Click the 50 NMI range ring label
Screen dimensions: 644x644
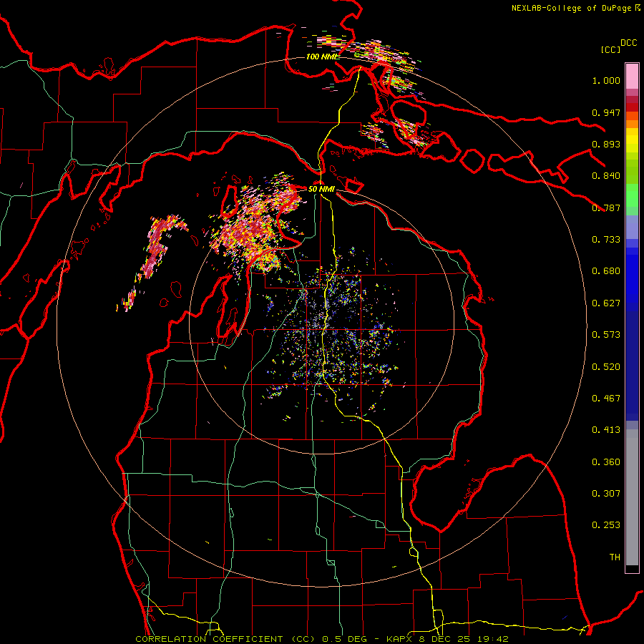click(x=321, y=189)
